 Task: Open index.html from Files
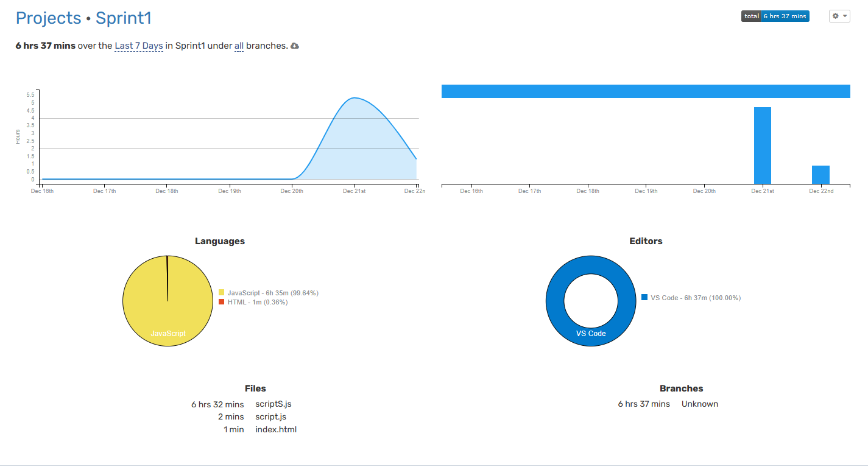point(276,429)
